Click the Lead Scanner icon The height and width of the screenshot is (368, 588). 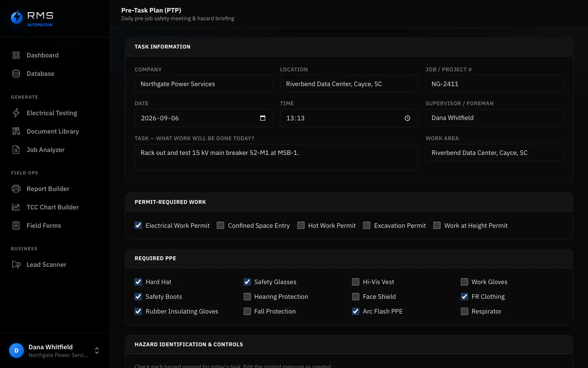click(x=16, y=265)
